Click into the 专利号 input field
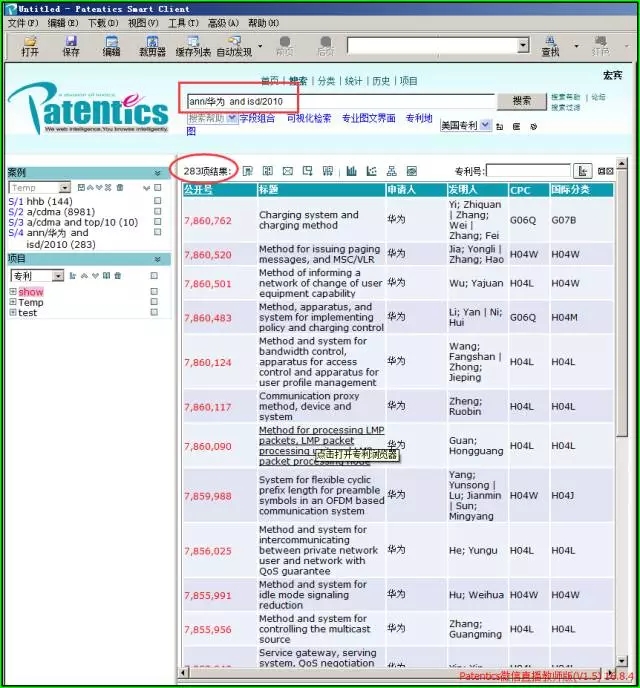This screenshot has width=640, height=688. point(528,171)
